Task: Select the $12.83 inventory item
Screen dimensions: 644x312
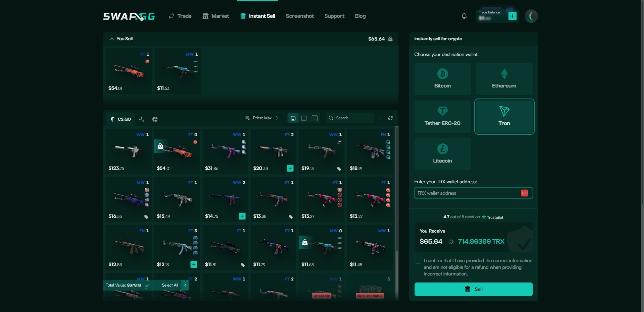Action: point(129,248)
